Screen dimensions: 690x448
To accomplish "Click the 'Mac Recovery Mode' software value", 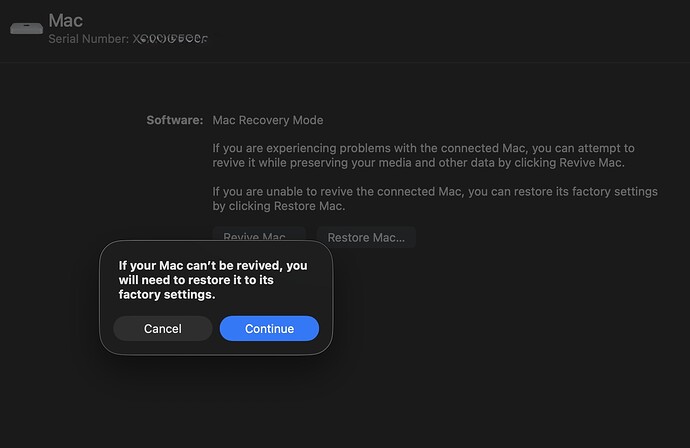I will pos(268,120).
